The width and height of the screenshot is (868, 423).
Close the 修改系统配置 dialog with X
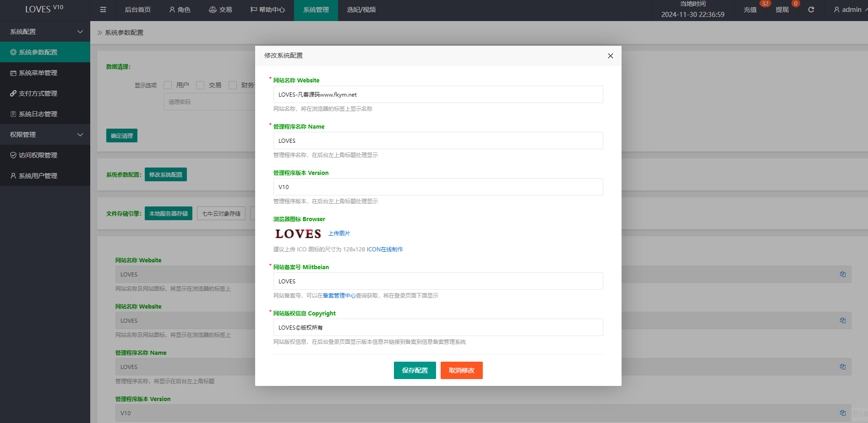(610, 56)
